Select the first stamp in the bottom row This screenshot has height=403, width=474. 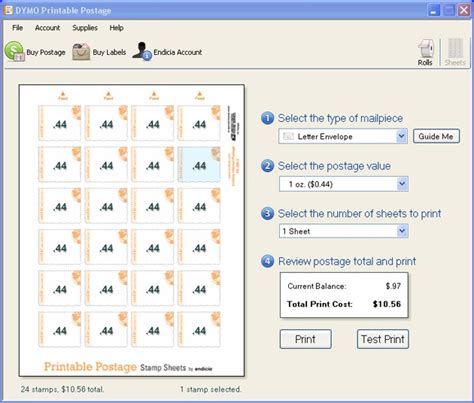pos(60,329)
